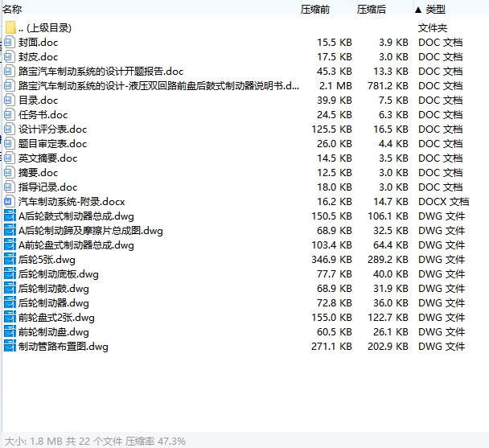Click the 346.9 KB size value
This screenshot has width=489, height=448.
click(331, 260)
